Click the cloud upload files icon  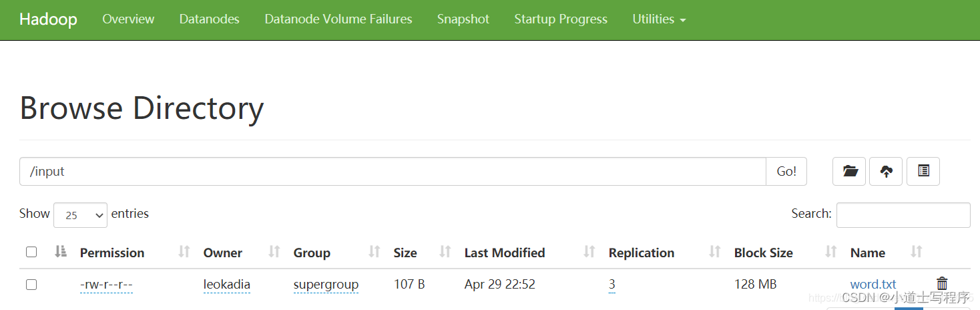coord(886,172)
